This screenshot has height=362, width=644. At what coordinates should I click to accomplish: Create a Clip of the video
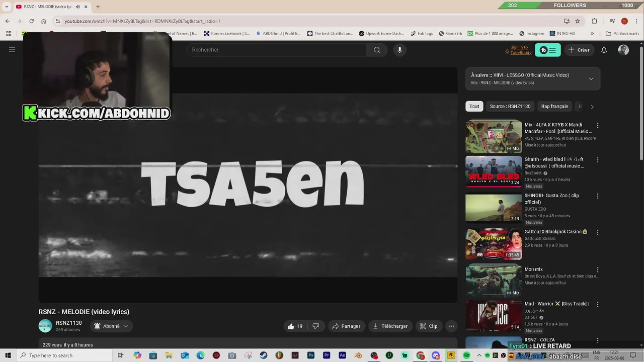pos(429,326)
